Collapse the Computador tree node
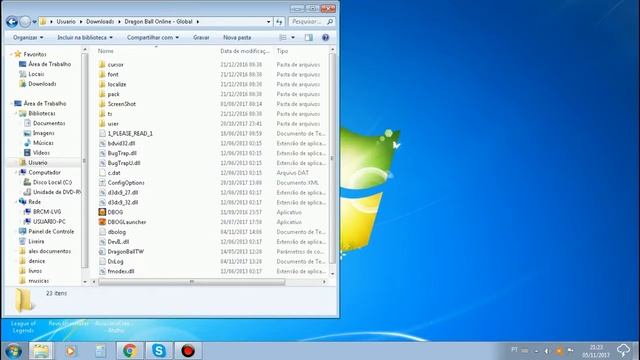This screenshot has width=640, height=360. (x=16, y=172)
